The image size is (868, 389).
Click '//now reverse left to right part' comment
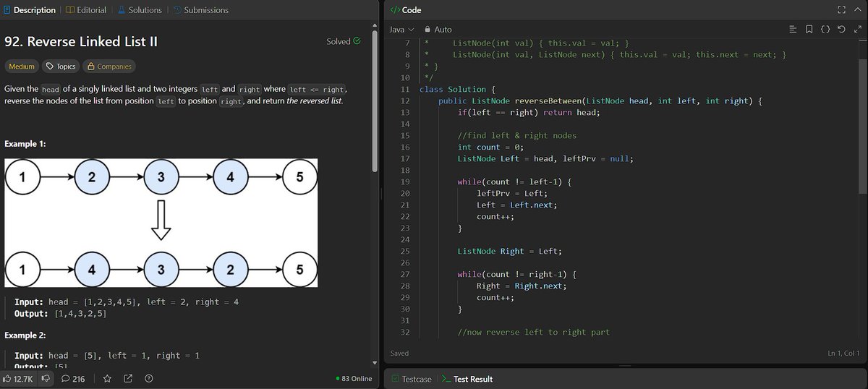(533, 332)
